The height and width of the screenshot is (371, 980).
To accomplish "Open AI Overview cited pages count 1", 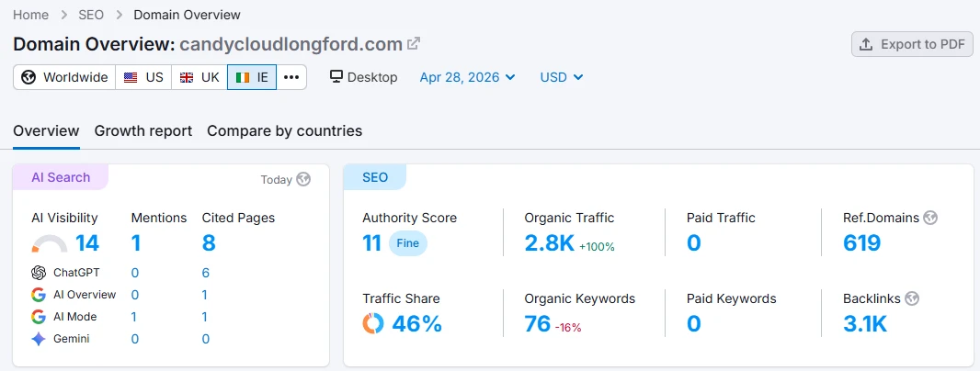I will [x=205, y=295].
